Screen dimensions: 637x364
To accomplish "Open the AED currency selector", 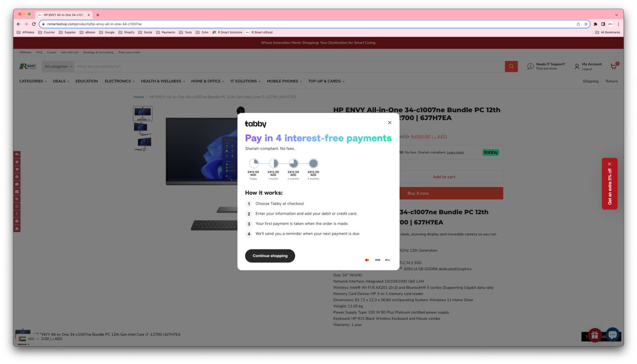I will click(29, 339).
